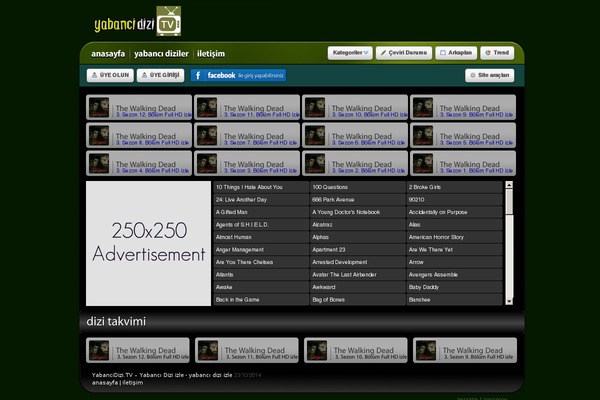Select Bag of Bones
Screen dimensions: 600x400
coord(358,300)
